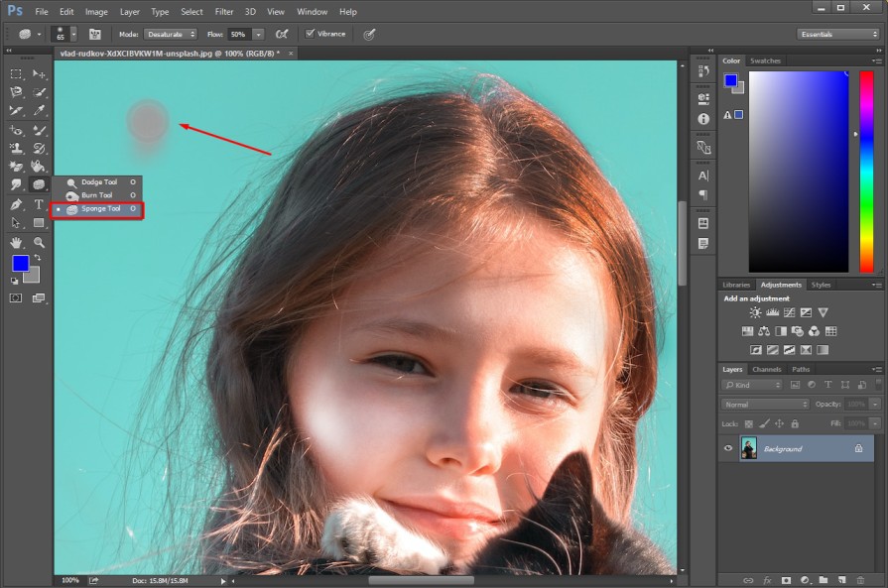Screen dimensions: 888x588
Task: Open the Mode Desaturate dropdown
Action: click(170, 34)
